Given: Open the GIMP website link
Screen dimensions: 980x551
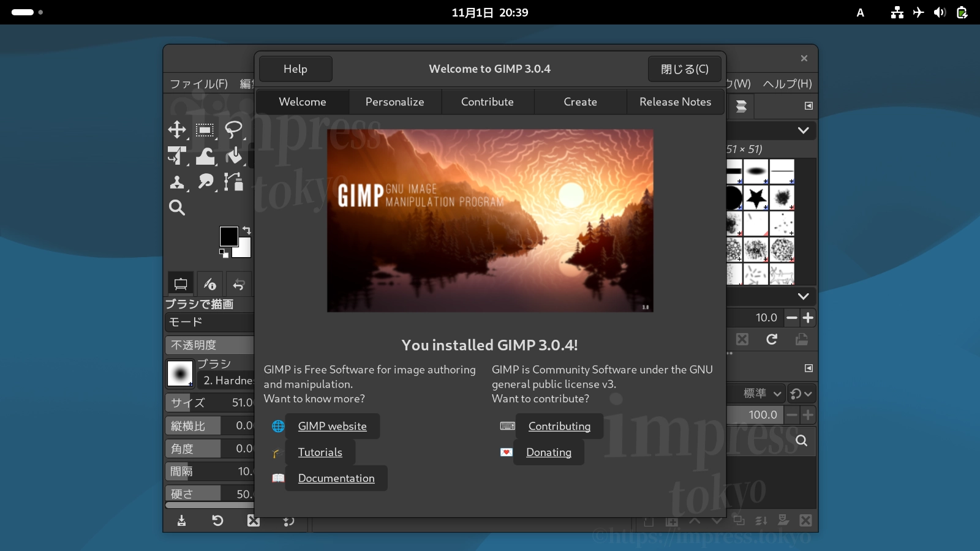Looking at the screenshot, I should coord(333,426).
